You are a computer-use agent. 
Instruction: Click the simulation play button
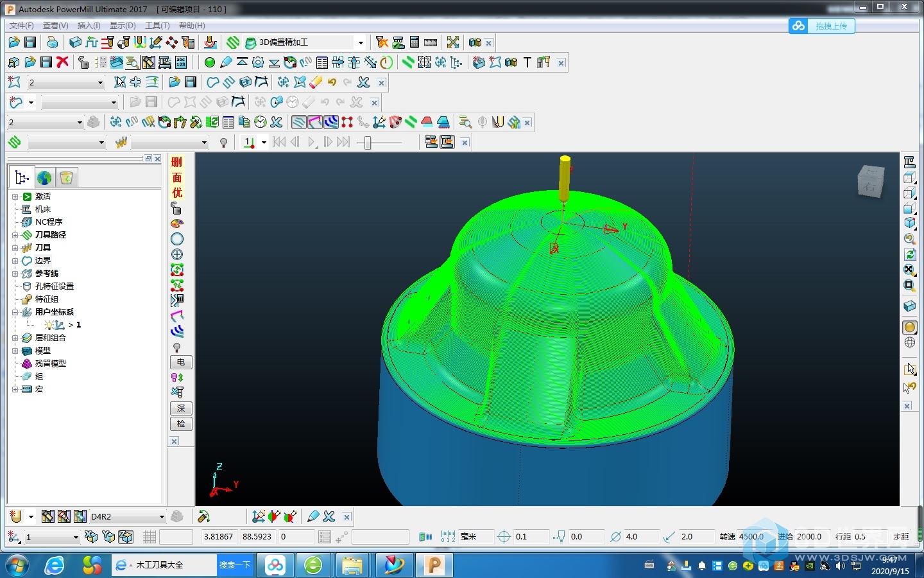click(x=311, y=142)
